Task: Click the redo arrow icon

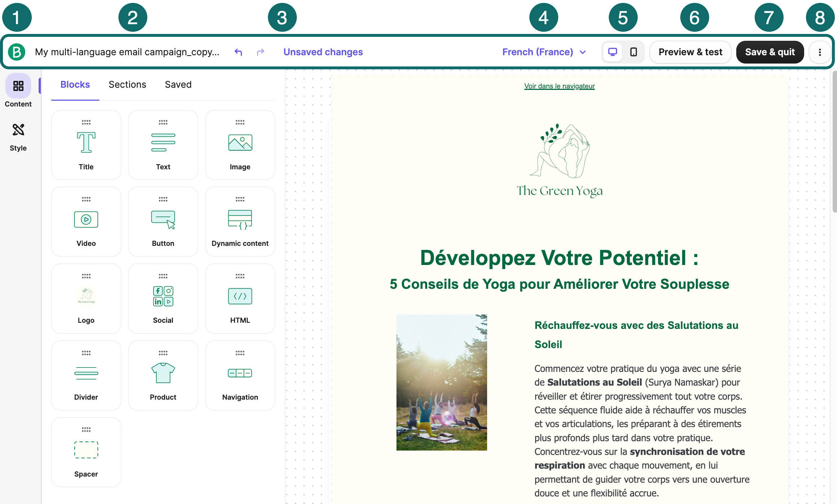Action: click(260, 52)
